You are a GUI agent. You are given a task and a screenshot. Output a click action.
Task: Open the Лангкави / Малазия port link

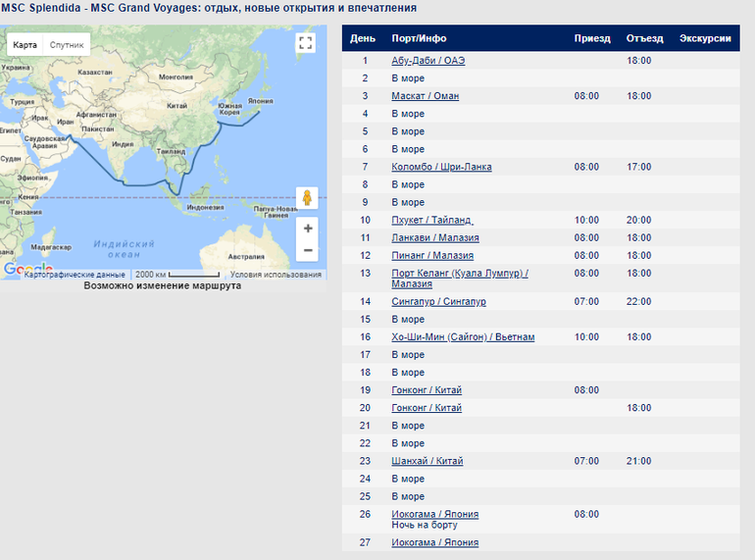(435, 237)
